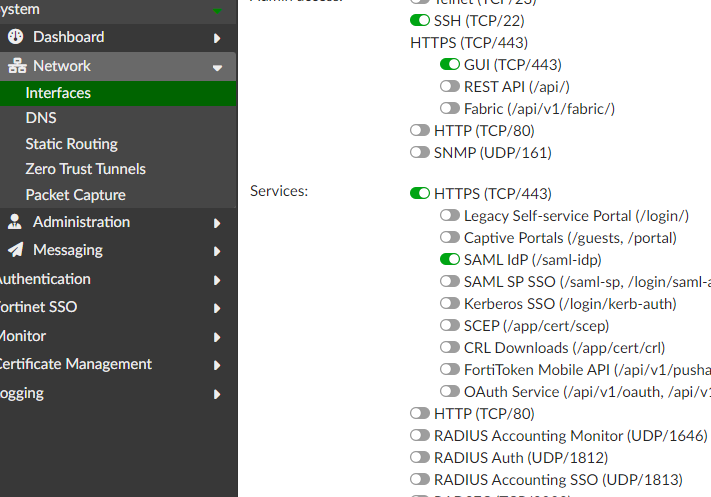Click the Messaging paper plane icon

[16, 250]
